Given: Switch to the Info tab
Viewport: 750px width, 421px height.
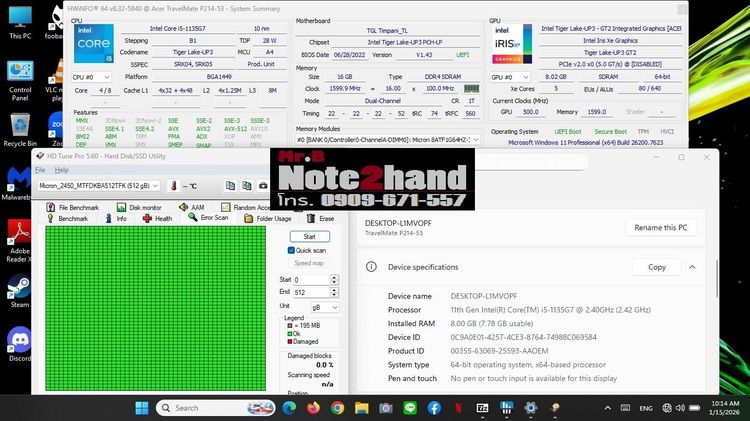Looking at the screenshot, I should (x=116, y=219).
